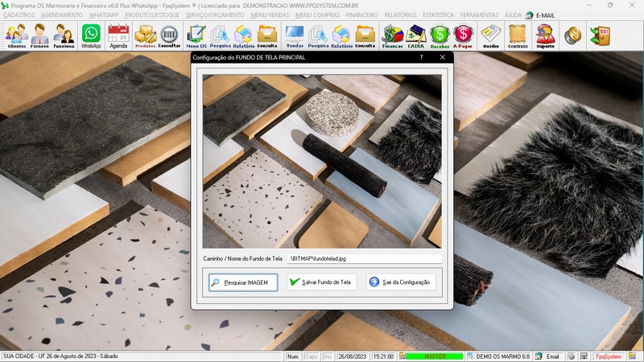Open the Clientes toolbar icon
The height and width of the screenshot is (362, 644).
tap(16, 36)
